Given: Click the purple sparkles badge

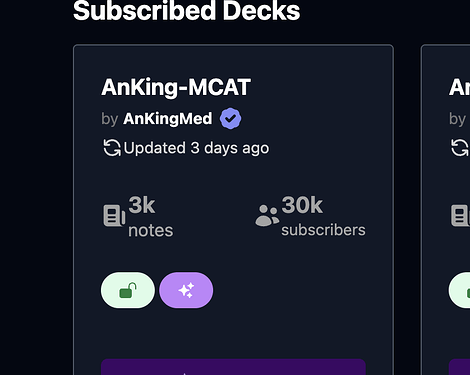Looking at the screenshot, I should 186,290.
